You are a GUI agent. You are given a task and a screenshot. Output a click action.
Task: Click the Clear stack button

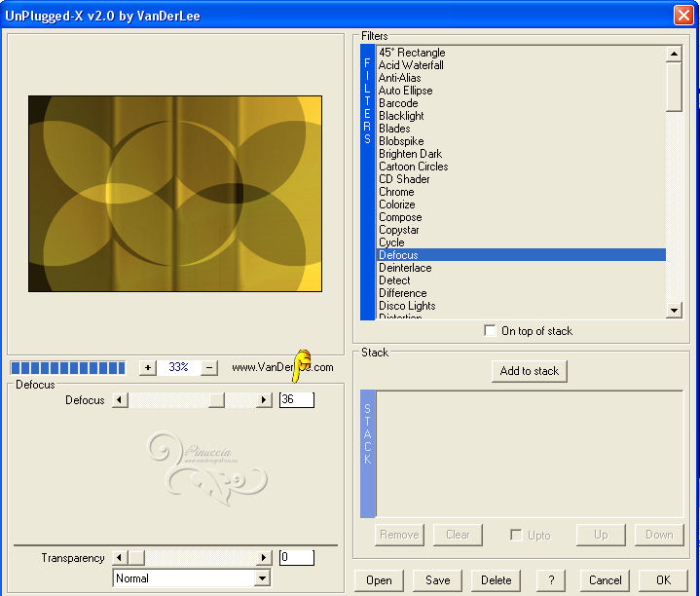coord(458,535)
